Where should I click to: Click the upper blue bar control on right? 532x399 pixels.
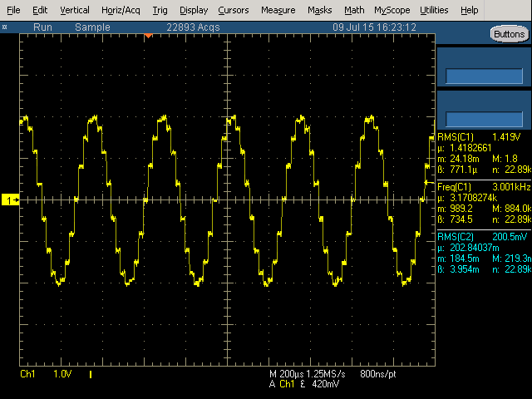point(484,76)
